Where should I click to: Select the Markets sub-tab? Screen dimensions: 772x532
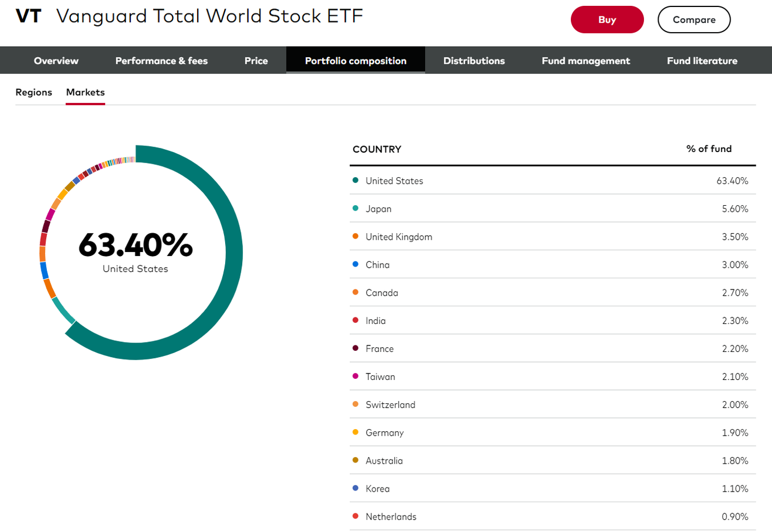85,92
